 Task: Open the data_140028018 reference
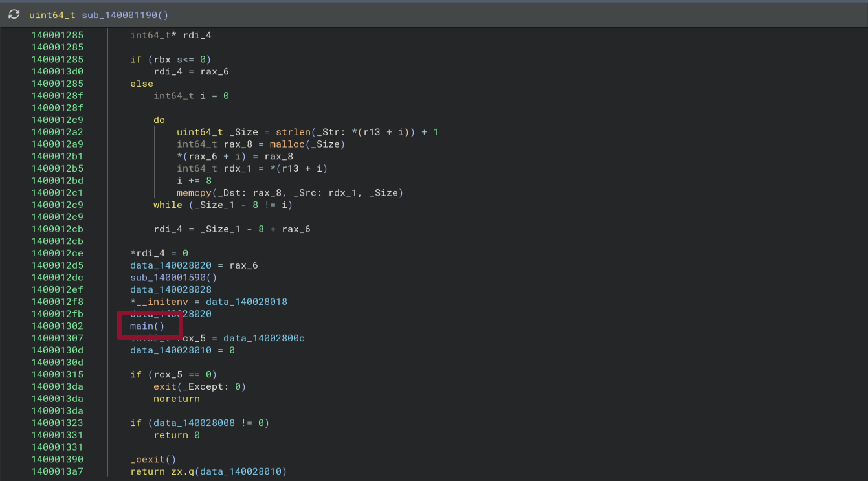pyautogui.click(x=247, y=302)
